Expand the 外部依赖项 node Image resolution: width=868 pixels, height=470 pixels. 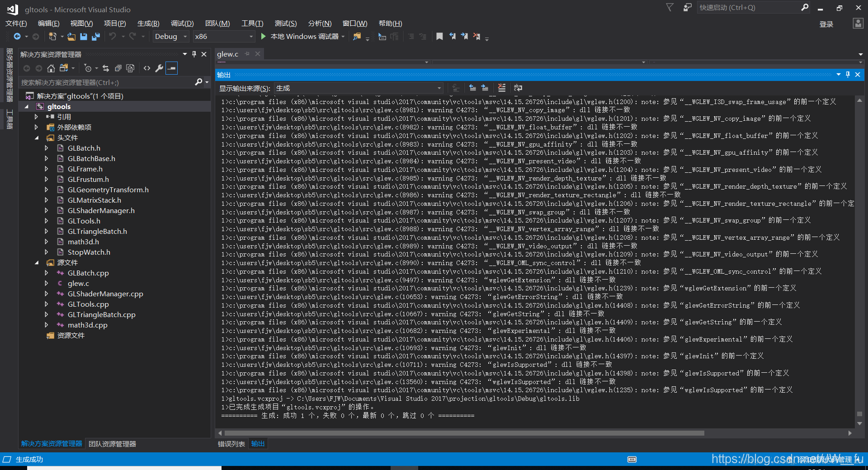[37, 127]
